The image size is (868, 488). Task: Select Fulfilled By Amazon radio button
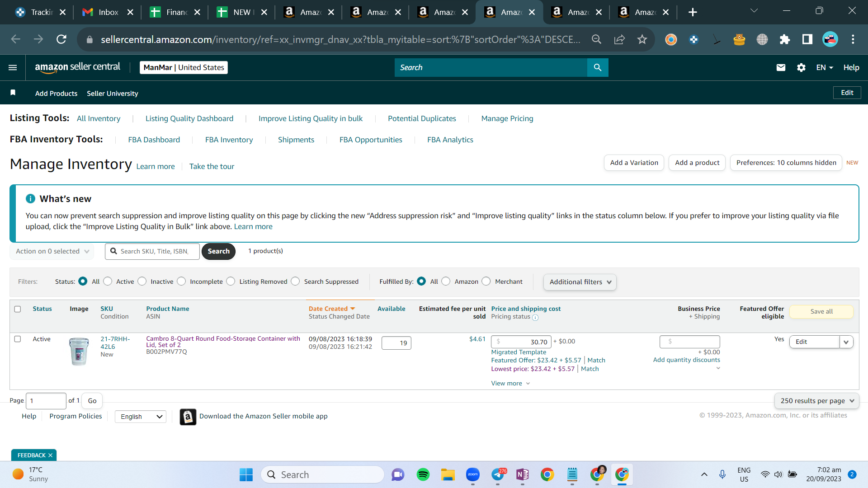pyautogui.click(x=446, y=281)
